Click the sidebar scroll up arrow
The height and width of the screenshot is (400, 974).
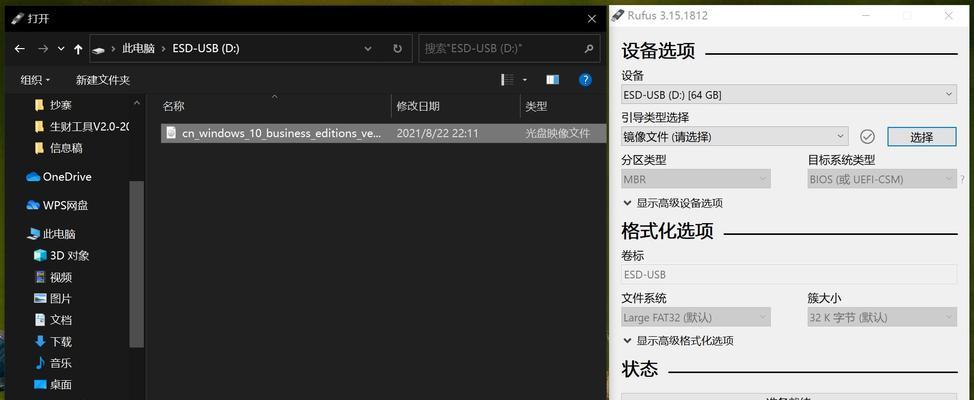(x=137, y=102)
